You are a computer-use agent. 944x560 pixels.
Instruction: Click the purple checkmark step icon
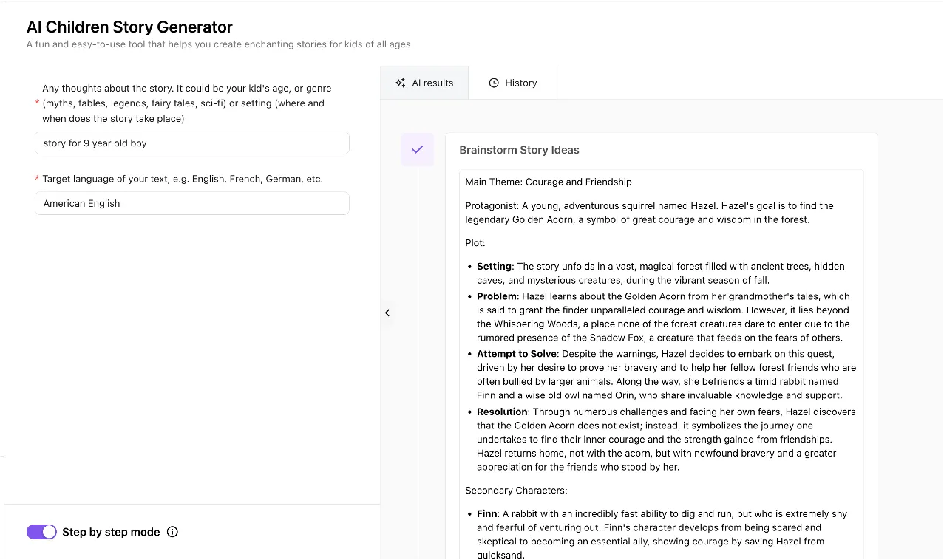tap(417, 150)
